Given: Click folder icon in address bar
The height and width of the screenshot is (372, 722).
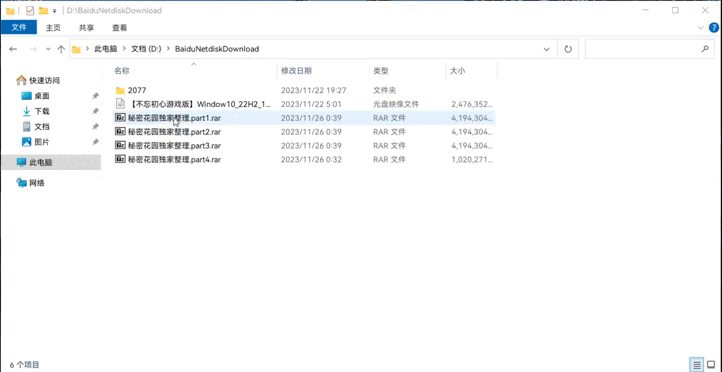Looking at the screenshot, I should 76,49.
